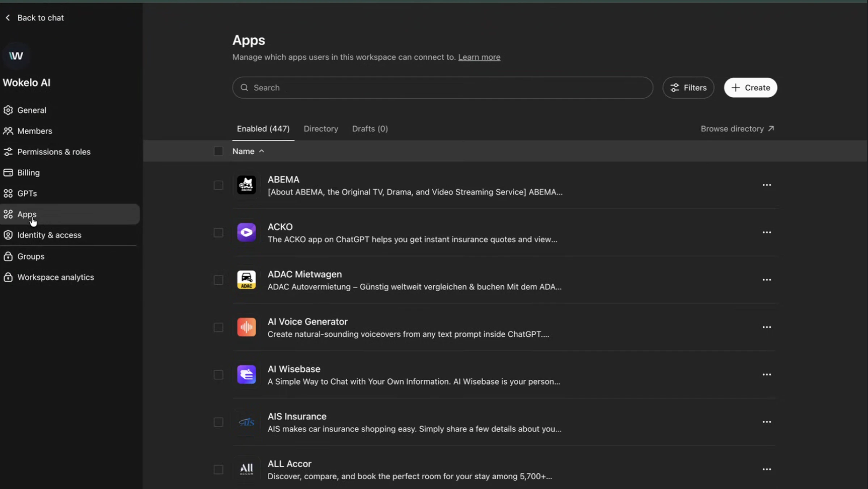Open more options for ACKO
Screen dimensions: 868x489
coord(767,232)
